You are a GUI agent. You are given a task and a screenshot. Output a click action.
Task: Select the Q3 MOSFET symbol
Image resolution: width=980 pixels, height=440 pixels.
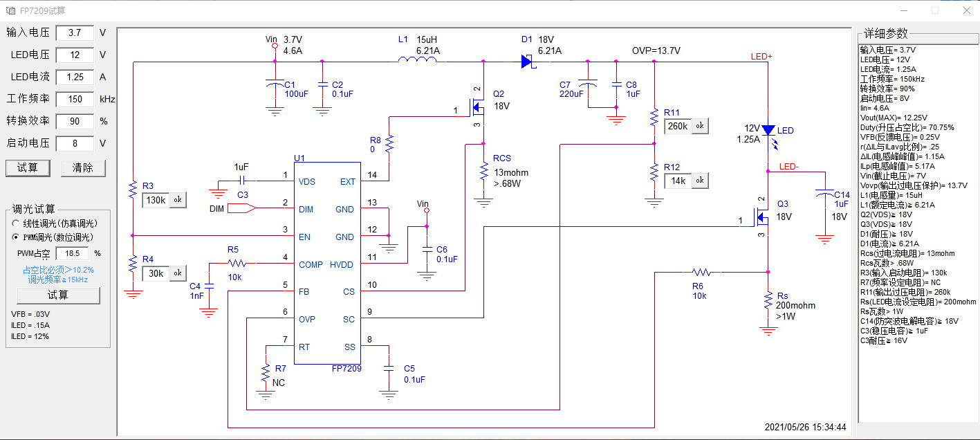click(x=763, y=219)
